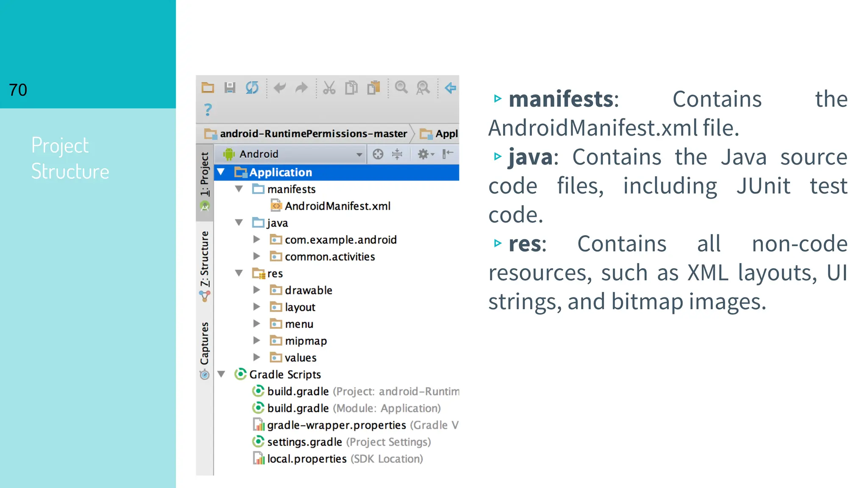Image resolution: width=868 pixels, height=488 pixels.
Task: Click the Hide panel icon
Action: pos(448,154)
